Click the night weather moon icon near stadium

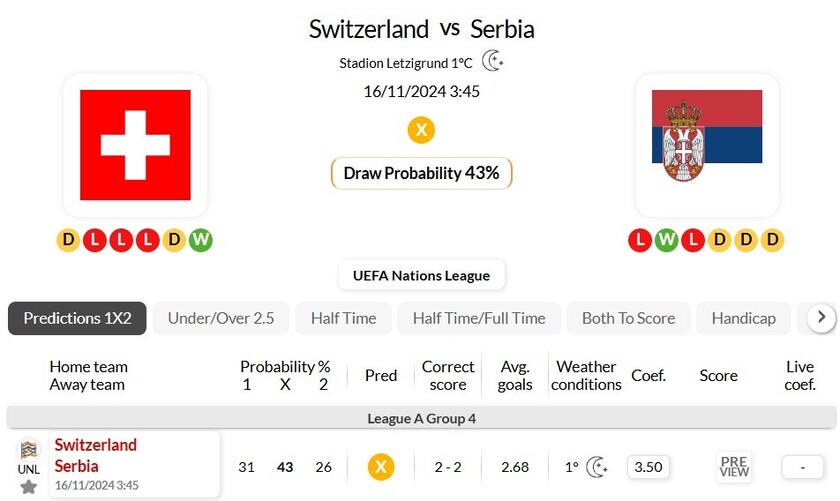tap(493, 62)
